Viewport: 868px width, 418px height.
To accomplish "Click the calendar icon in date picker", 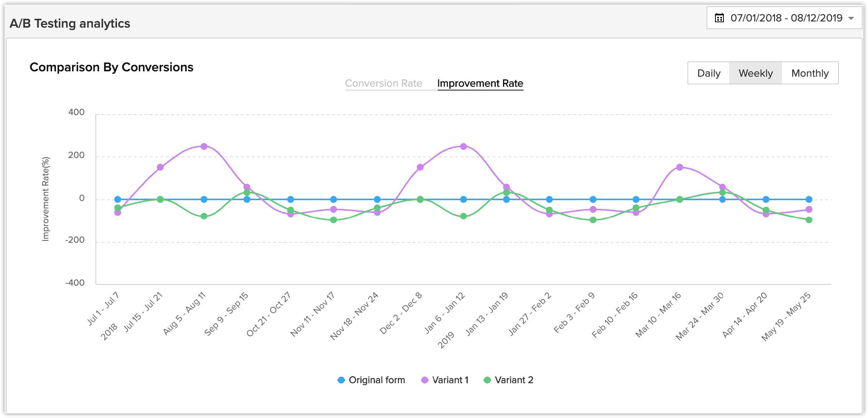I will (x=719, y=18).
